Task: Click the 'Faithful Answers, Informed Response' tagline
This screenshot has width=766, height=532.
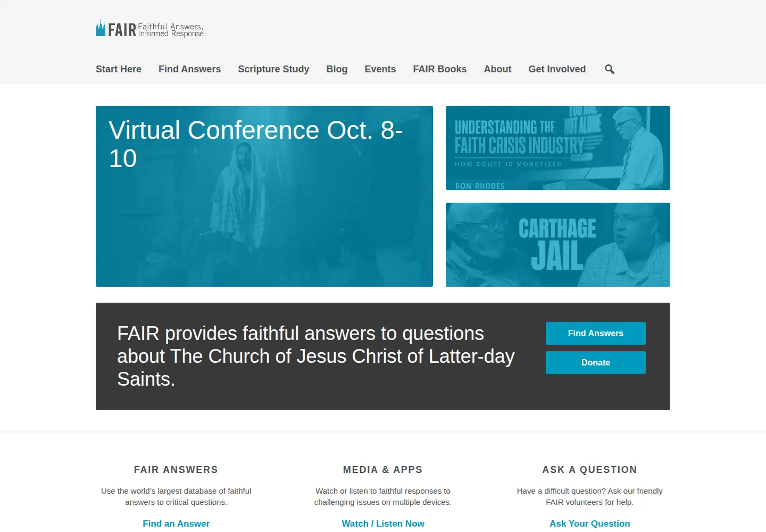Action: 171,30
